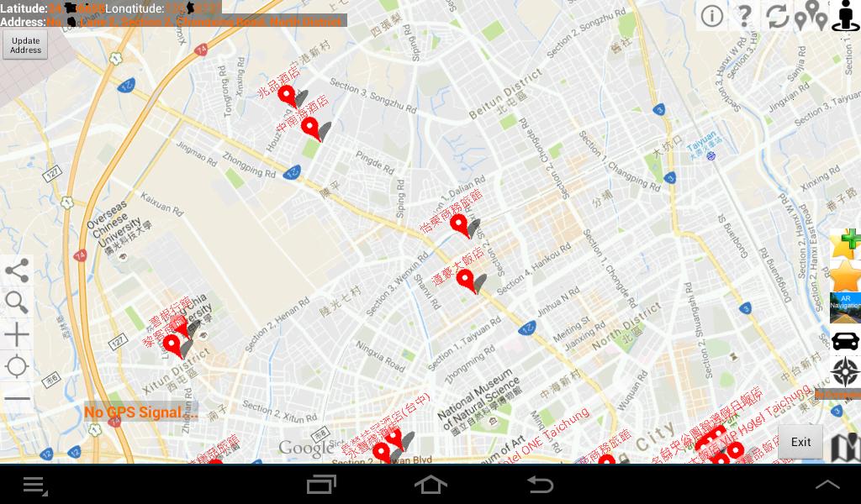Tap the 中南海酒店 red map pin
The width and height of the screenshot is (861, 504).
[311, 129]
